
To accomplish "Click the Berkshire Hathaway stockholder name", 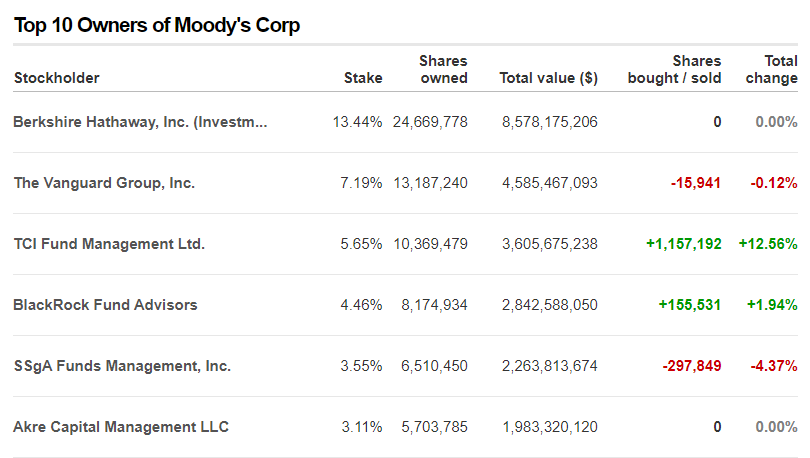I will click(x=140, y=122).
